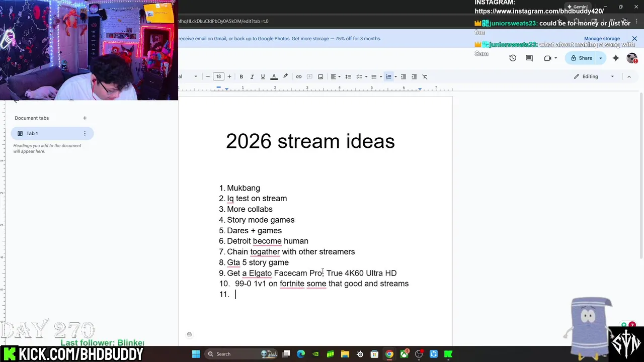This screenshot has width=644, height=362.
Task: Click the Meet video call icon
Action: coord(548,58)
